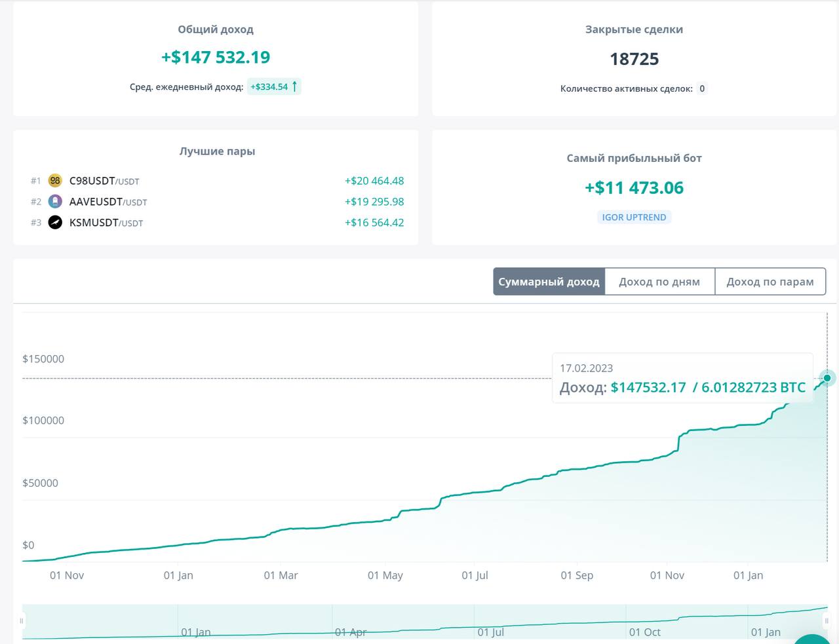Click the navigator chart near 01 Oct
839x644 pixels.
pyautogui.click(x=645, y=632)
